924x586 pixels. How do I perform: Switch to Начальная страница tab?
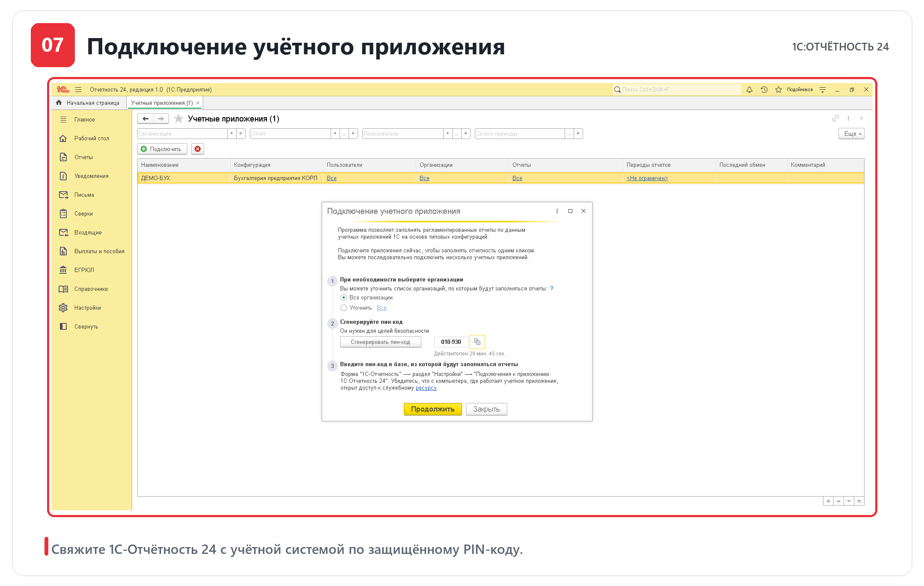[89, 103]
